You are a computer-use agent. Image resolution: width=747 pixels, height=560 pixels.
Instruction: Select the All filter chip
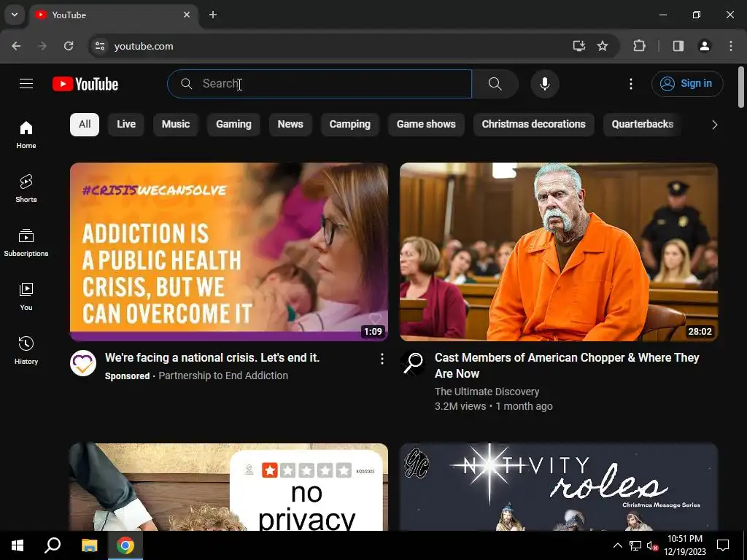pos(85,124)
